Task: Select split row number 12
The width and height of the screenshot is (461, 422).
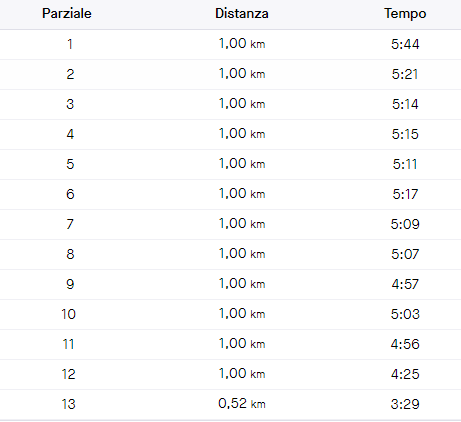Action: pos(230,374)
